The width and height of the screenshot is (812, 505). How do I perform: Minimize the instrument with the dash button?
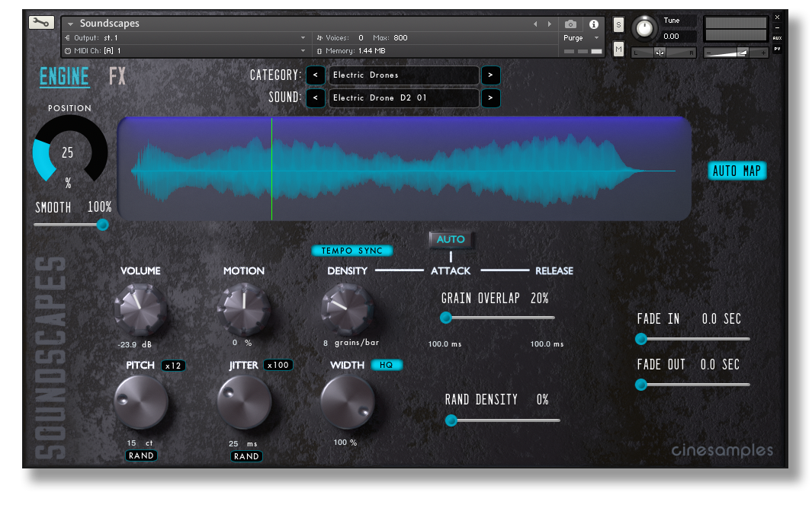tap(777, 27)
